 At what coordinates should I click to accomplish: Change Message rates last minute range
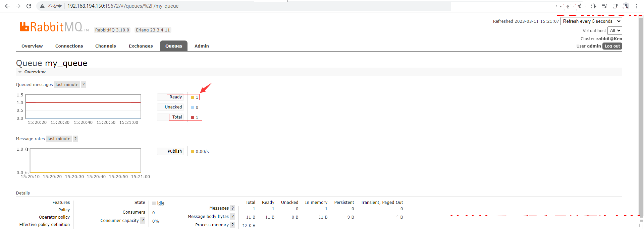click(59, 139)
